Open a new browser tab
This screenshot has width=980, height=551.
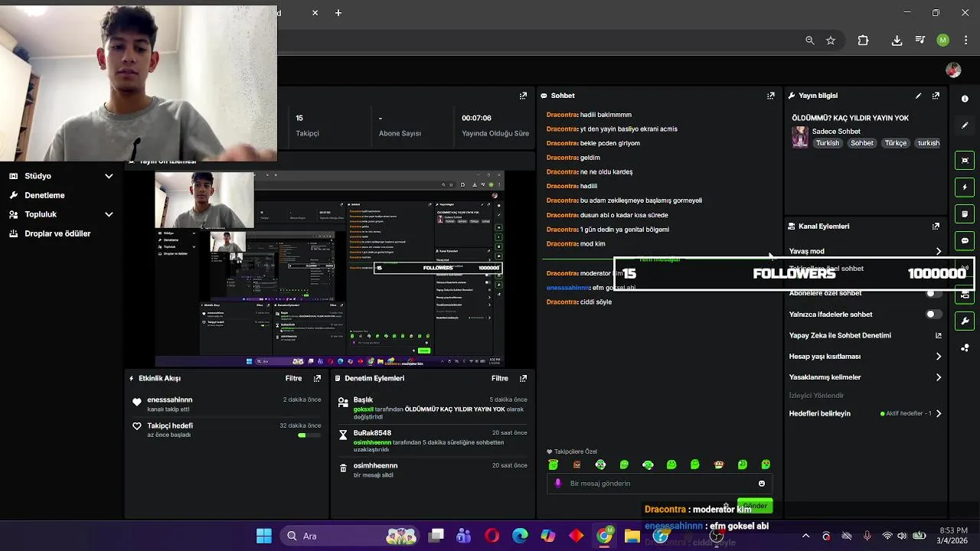(338, 13)
